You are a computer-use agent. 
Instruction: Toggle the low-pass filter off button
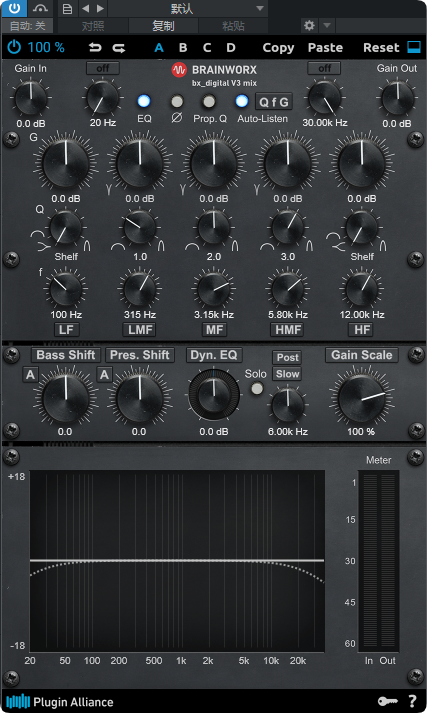(x=325, y=68)
